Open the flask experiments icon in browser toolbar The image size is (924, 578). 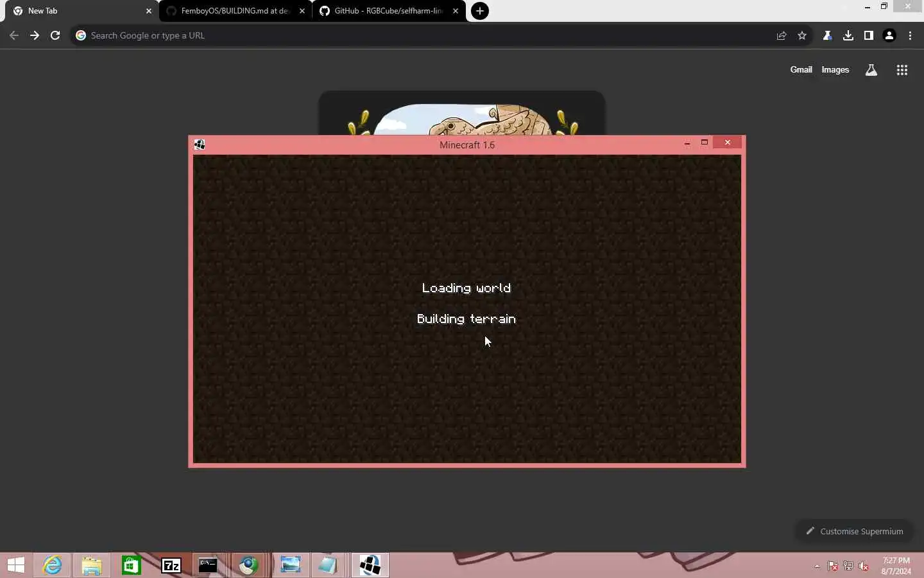pos(828,36)
